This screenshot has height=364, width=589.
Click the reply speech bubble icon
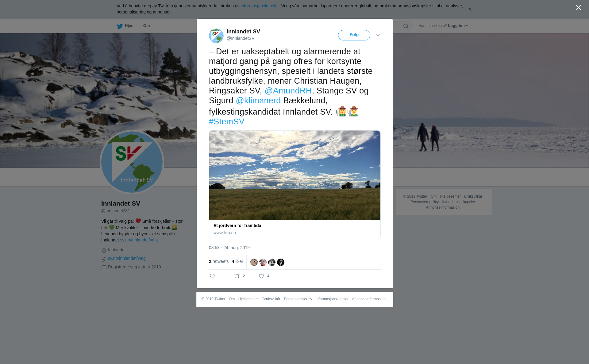tap(212, 276)
